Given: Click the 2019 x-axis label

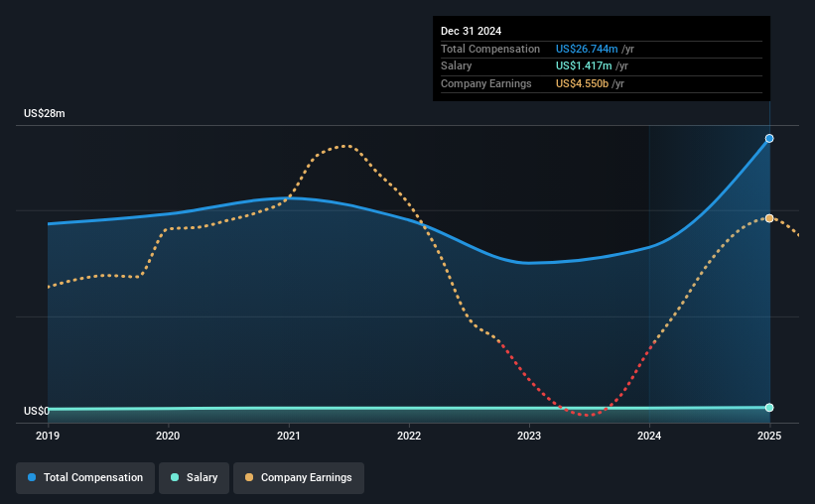Looking at the screenshot, I should 48,436.
